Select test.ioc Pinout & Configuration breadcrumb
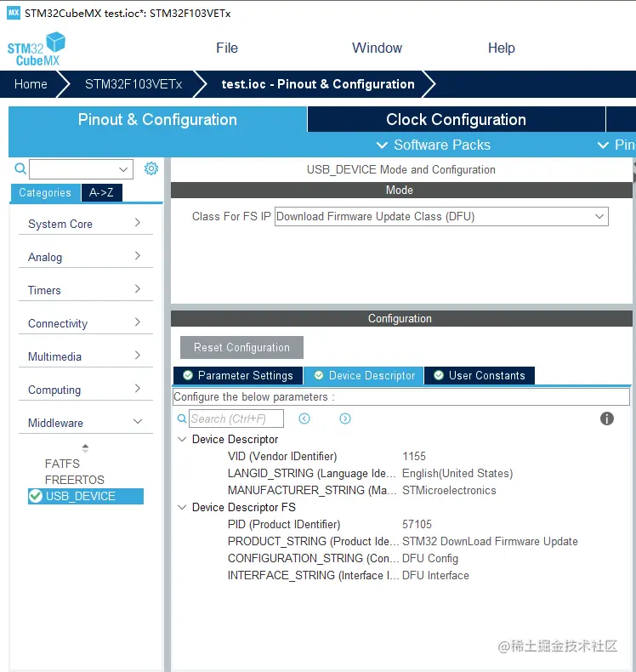The height and width of the screenshot is (672, 636). click(318, 84)
